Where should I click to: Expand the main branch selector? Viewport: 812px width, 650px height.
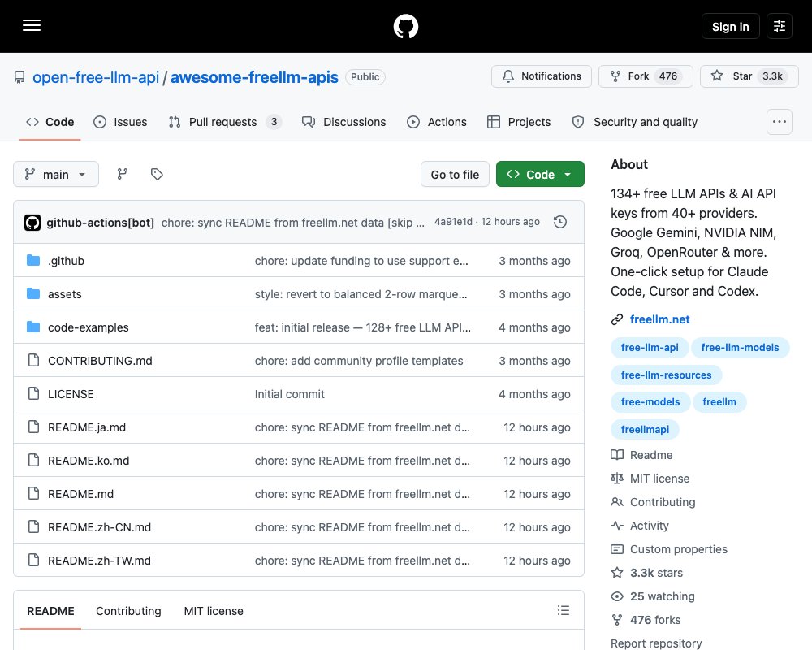pyautogui.click(x=56, y=174)
